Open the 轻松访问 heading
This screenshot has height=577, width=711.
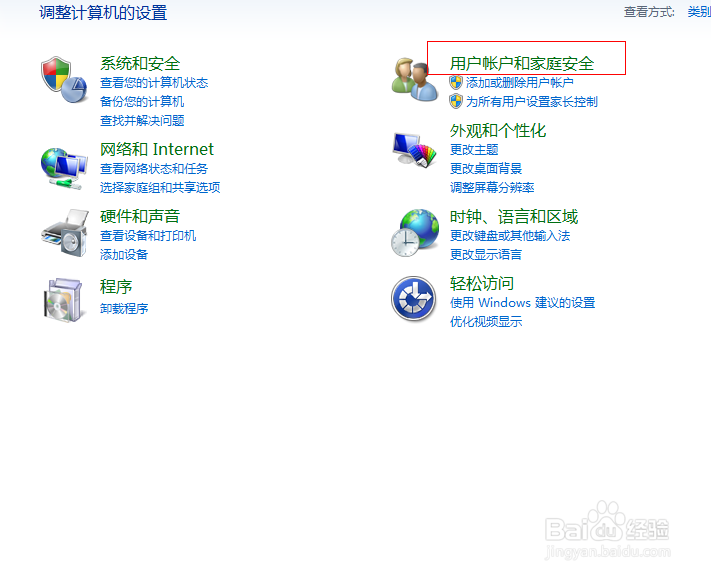[482, 284]
